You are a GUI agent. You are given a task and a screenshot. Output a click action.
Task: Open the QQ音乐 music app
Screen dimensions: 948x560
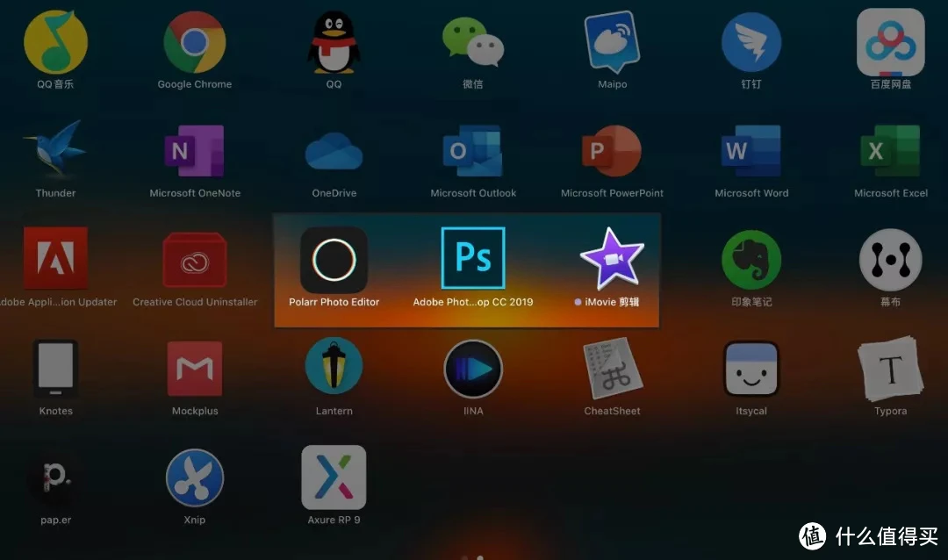click(x=55, y=42)
